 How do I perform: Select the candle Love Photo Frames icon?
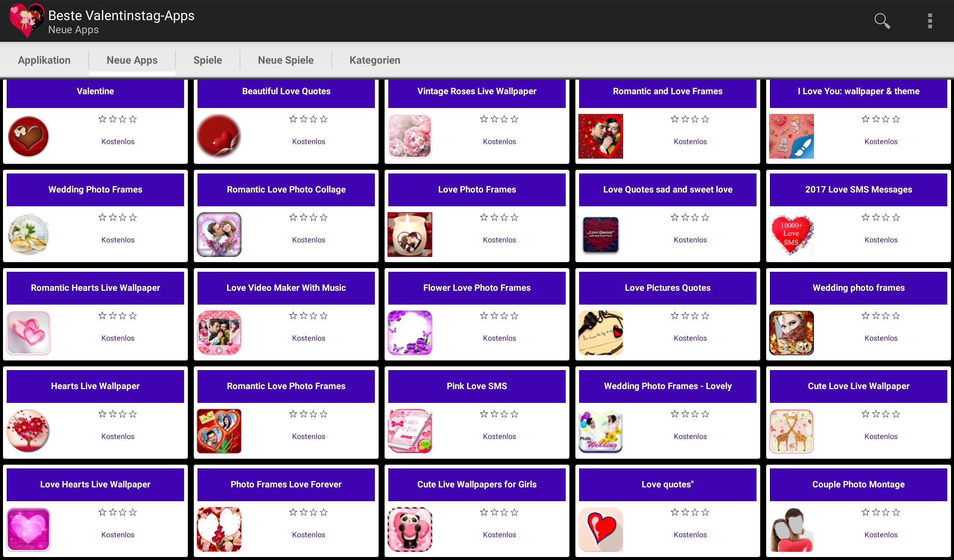click(410, 235)
